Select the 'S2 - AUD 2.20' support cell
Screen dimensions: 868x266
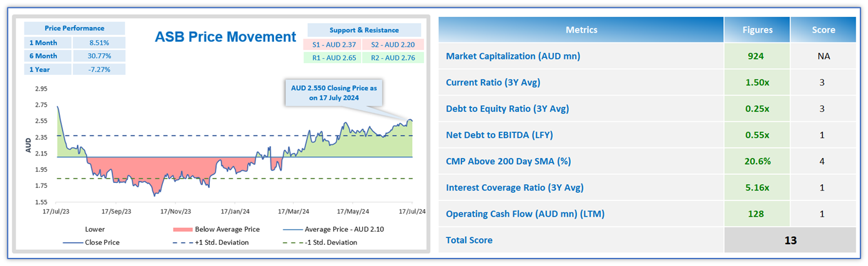[393, 44]
